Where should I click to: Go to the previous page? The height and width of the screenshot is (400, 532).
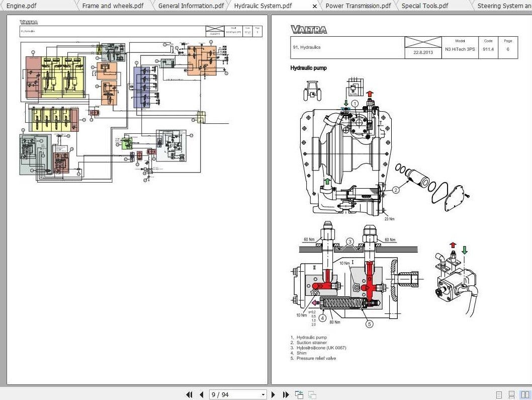click(202, 394)
